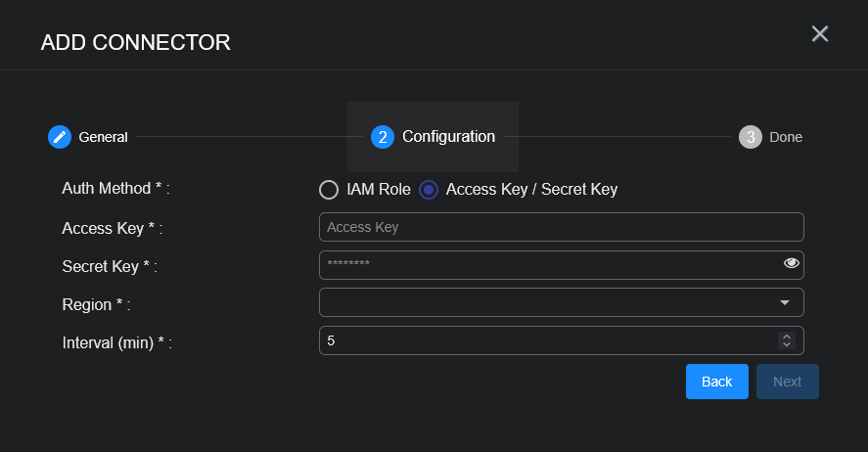Open the Region combo box field
Viewport: 868px width, 452px height.
click(548, 302)
